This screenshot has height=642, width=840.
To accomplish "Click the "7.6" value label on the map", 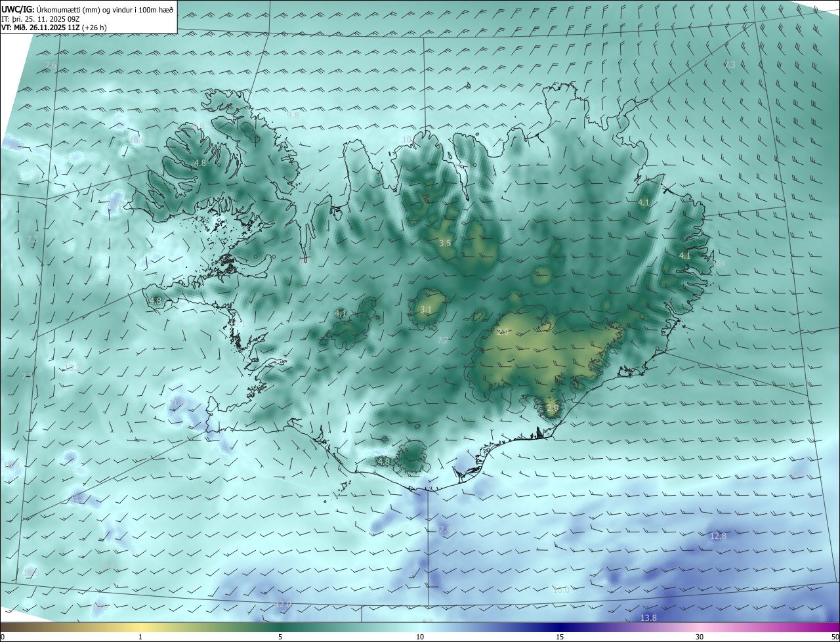I will tap(51, 65).
